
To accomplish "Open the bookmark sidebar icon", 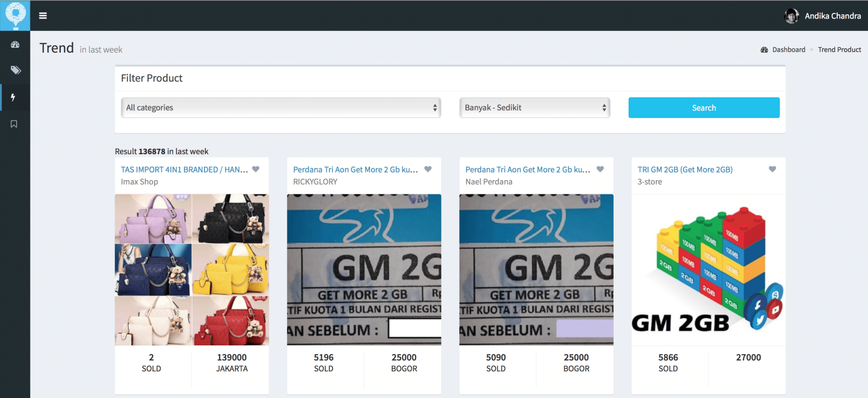I will [x=14, y=124].
